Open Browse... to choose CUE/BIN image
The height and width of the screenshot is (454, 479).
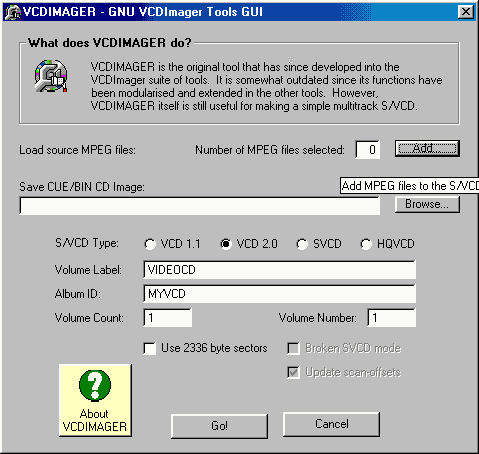(x=427, y=204)
